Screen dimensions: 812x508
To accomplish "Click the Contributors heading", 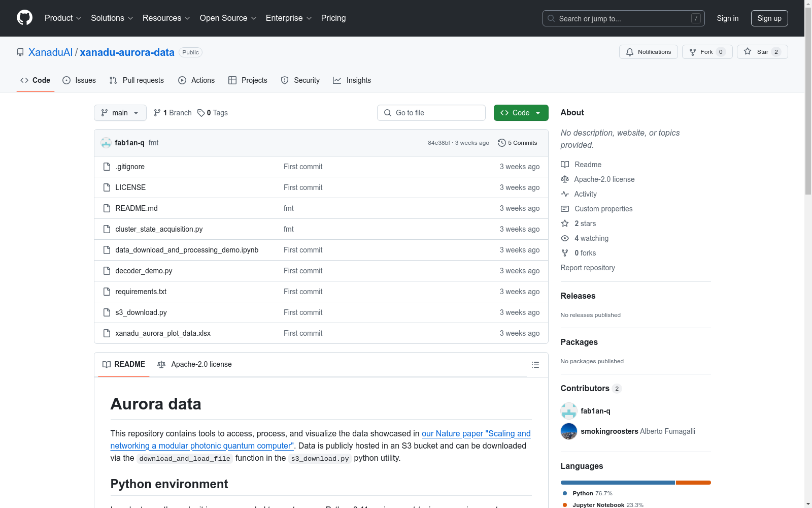I will 585,388.
